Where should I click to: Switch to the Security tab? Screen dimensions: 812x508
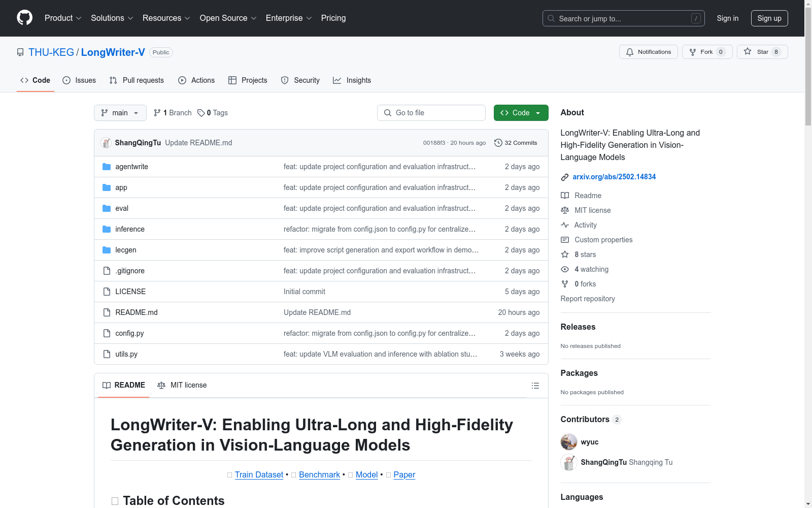click(300, 80)
